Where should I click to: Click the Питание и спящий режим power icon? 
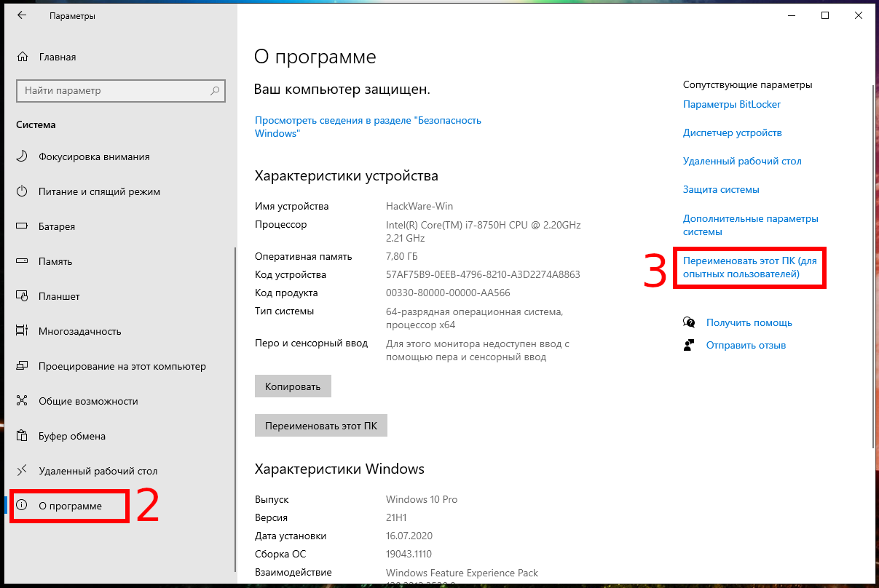[x=23, y=191]
